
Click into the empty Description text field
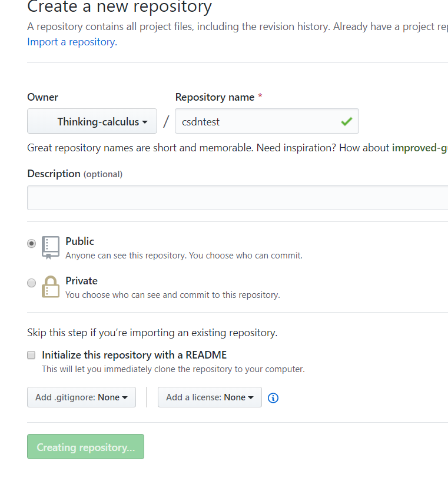[235, 198]
